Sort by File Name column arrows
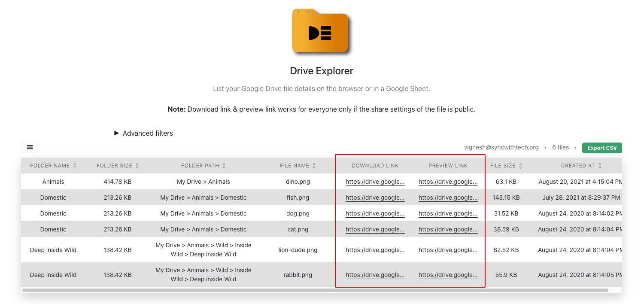 314,166
